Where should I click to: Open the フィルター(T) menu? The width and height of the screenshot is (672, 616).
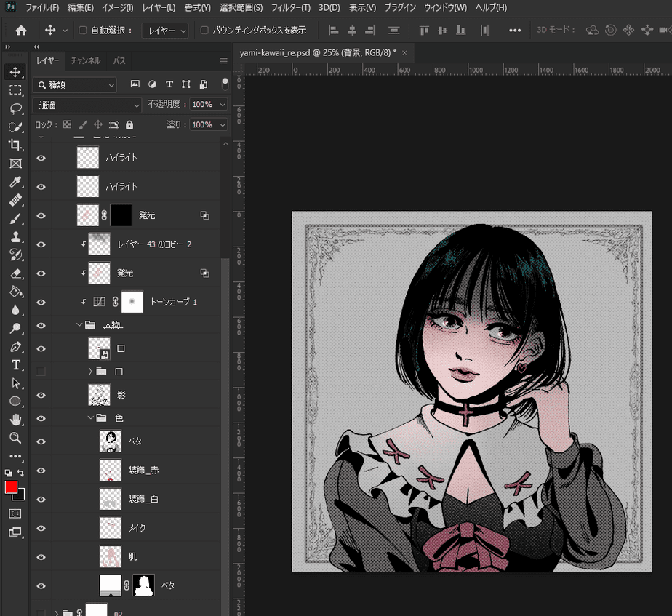(x=291, y=8)
